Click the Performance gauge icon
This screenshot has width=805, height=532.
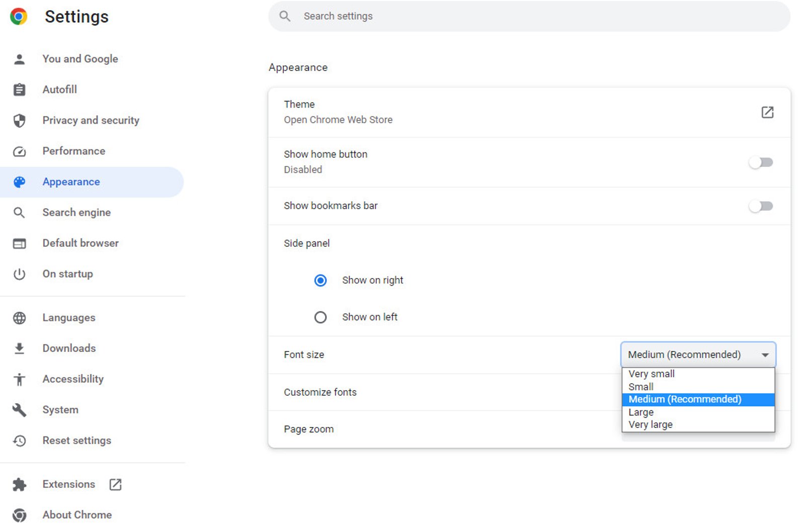19,151
